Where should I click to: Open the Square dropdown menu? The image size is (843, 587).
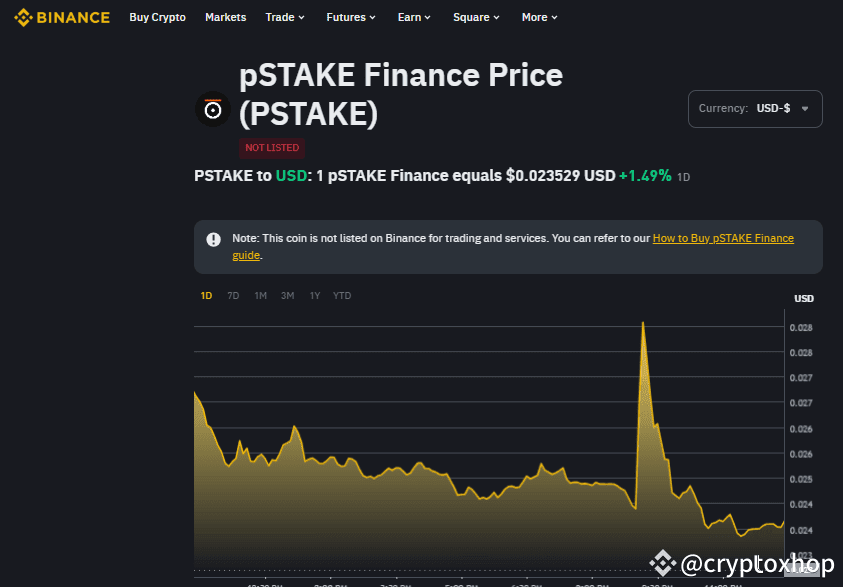[476, 17]
